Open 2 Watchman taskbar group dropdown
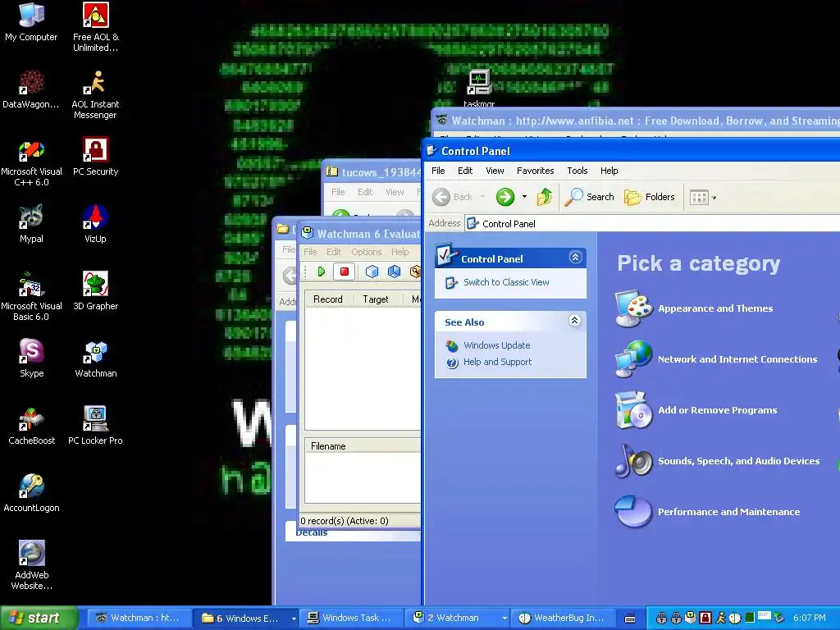Screen dimensions: 840x630 pos(504,619)
